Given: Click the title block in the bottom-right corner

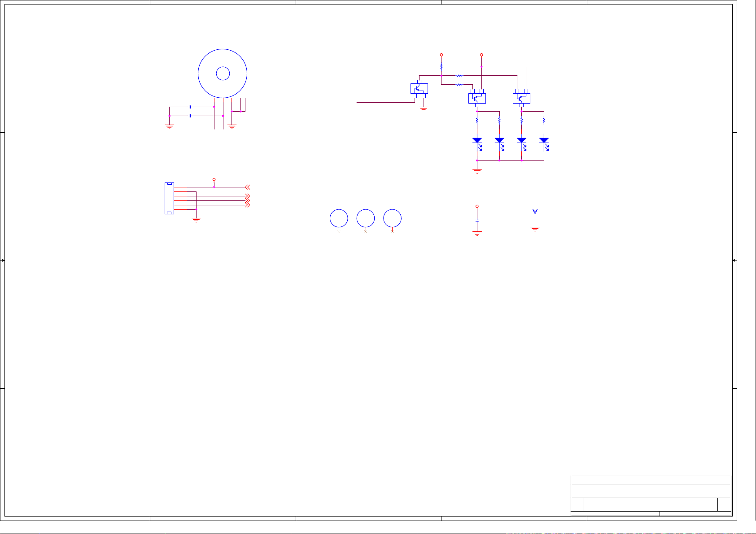Looking at the screenshot, I should point(651,496).
